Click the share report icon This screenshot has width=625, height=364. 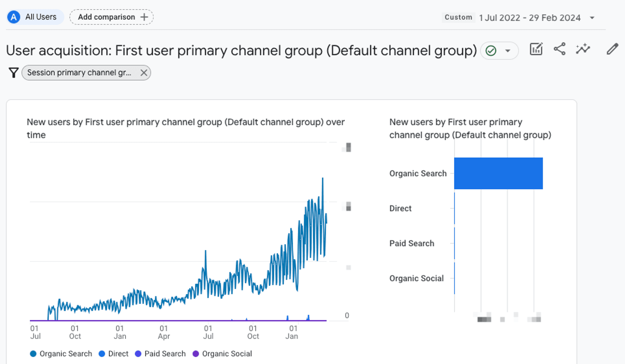click(x=559, y=49)
